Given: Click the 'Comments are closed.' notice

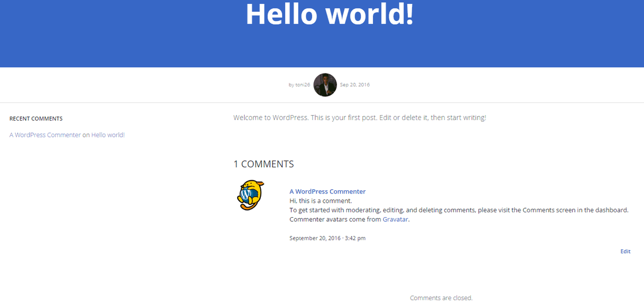Looking at the screenshot, I should [441, 298].
